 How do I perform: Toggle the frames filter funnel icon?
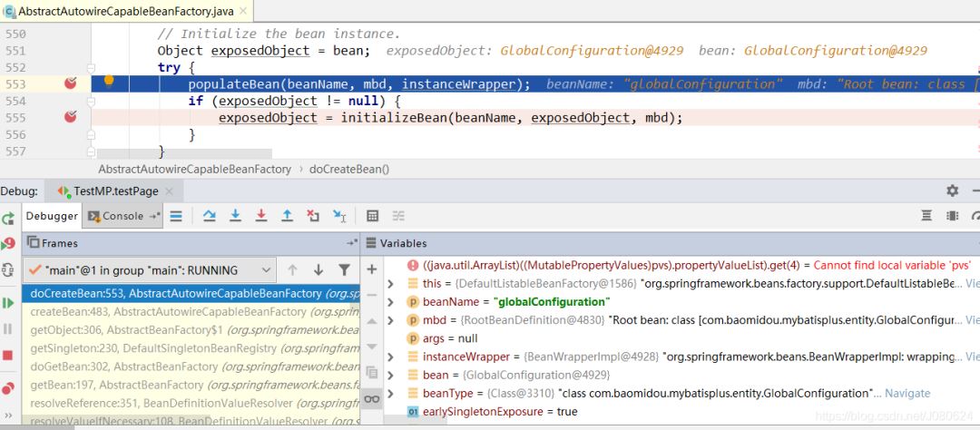pos(344,269)
